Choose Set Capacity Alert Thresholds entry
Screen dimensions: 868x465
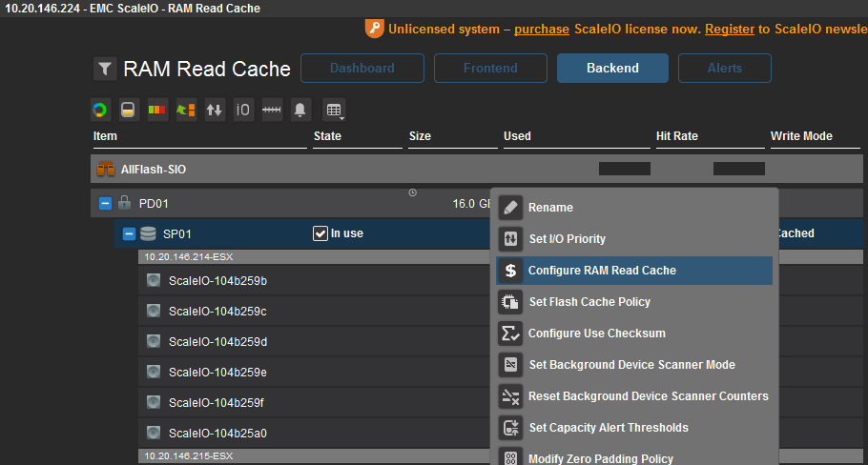[x=634, y=428]
